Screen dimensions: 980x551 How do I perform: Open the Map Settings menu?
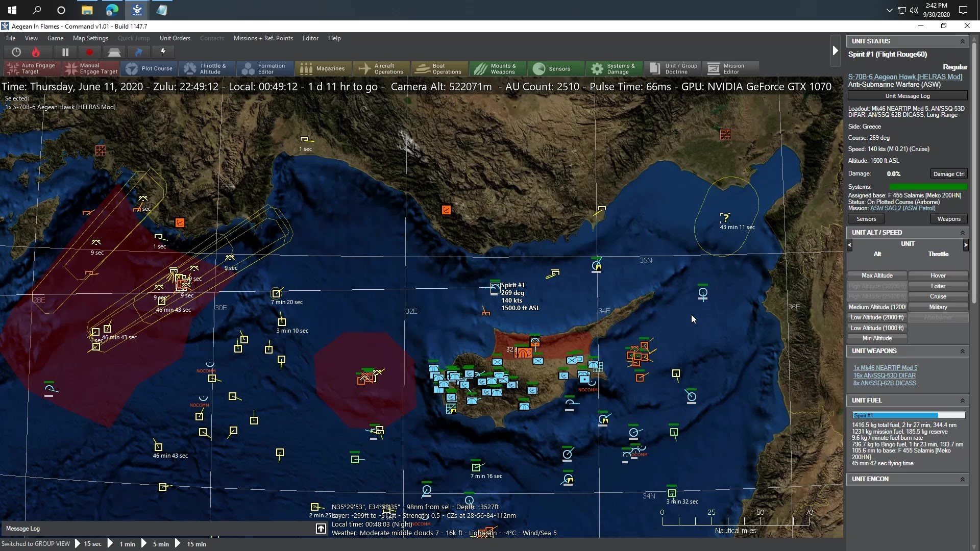tap(90, 38)
